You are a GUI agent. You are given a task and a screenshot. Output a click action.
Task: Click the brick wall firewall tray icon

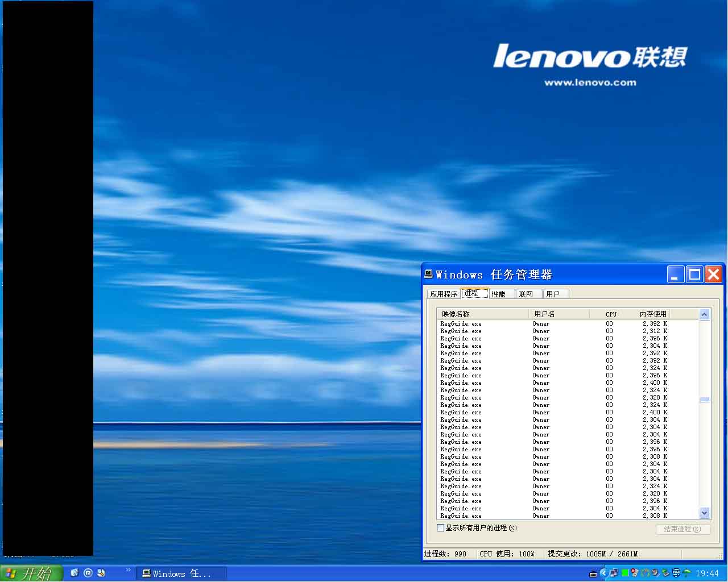[x=676, y=573]
